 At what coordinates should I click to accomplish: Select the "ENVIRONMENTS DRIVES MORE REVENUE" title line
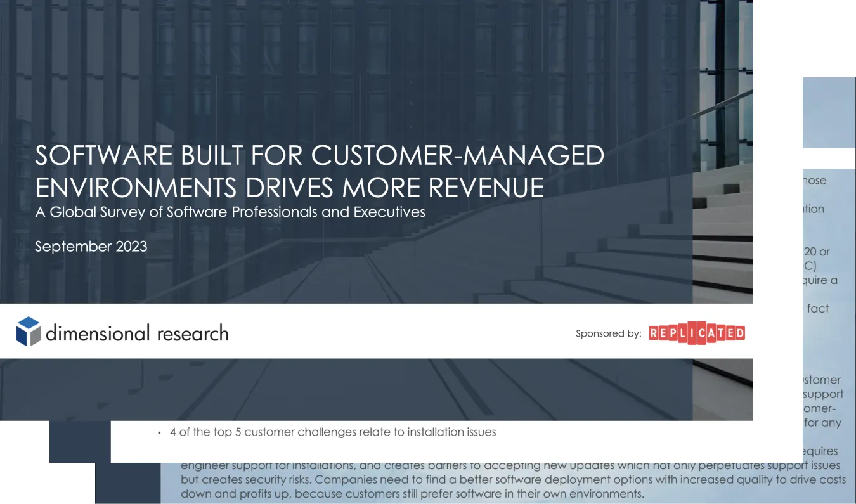point(289,188)
